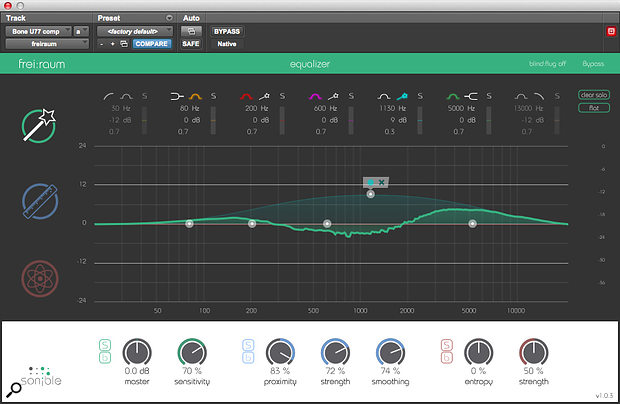This screenshot has width=620, height=404.
Task: Solo the 1130 Hz band with its S button
Action: [420, 96]
